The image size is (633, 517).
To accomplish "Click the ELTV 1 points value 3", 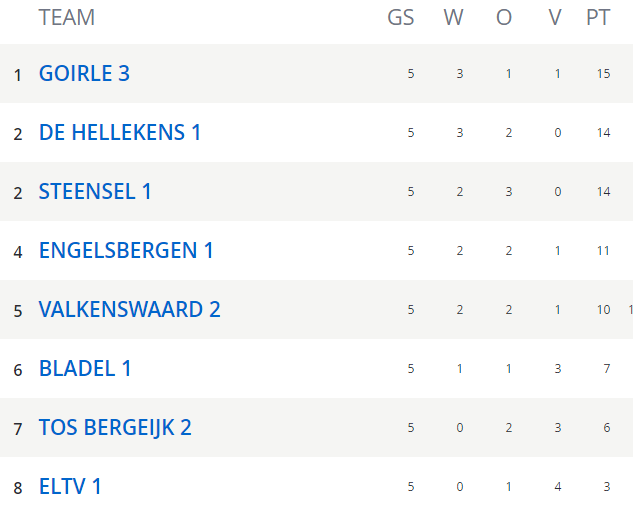I will coord(607,487).
